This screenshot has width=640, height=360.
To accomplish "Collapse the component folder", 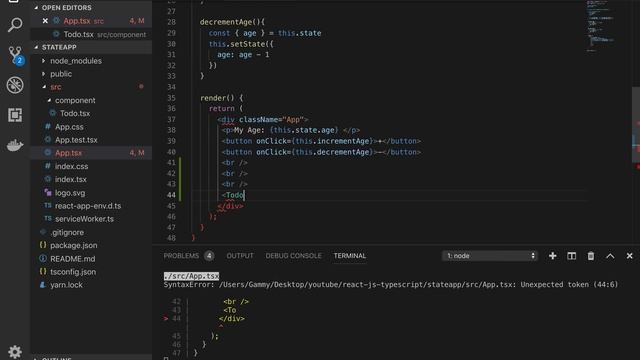I will [x=75, y=100].
